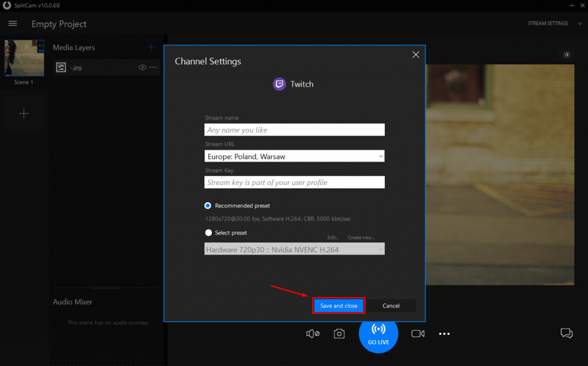The width and height of the screenshot is (588, 366).
Task: Cancel the Channel Settings dialog
Action: point(390,306)
